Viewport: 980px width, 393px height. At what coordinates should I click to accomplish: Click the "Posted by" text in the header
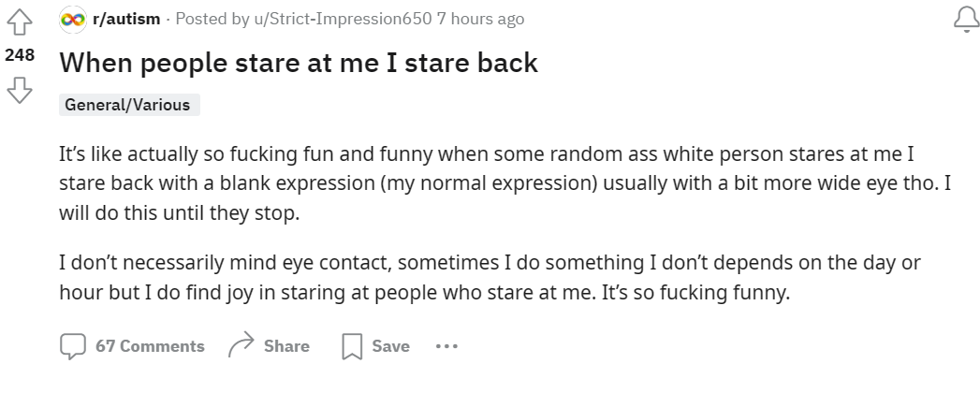tap(212, 19)
